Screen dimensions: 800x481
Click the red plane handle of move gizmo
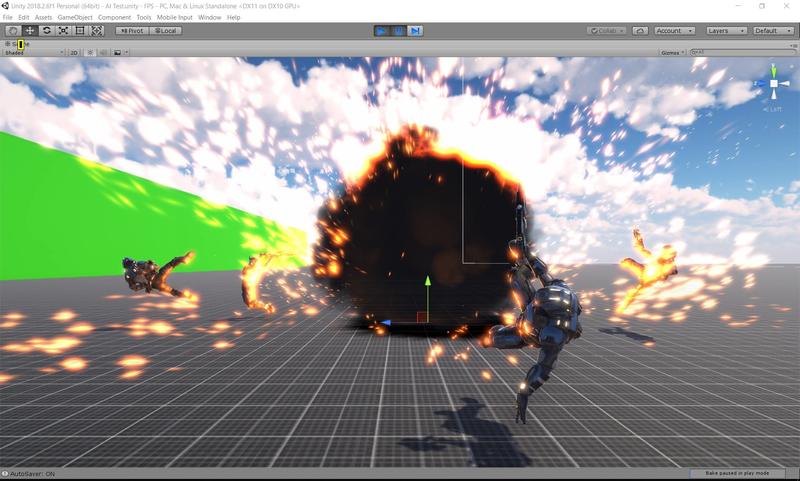(x=421, y=317)
